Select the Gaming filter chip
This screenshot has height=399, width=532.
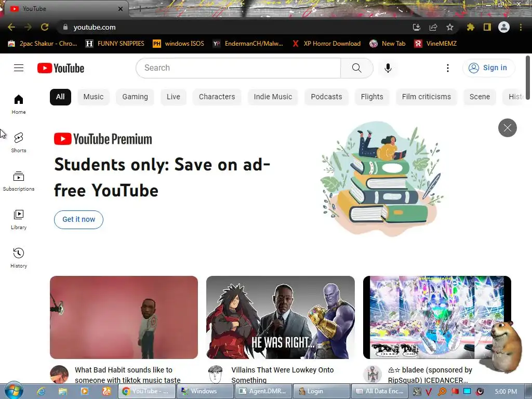[135, 97]
